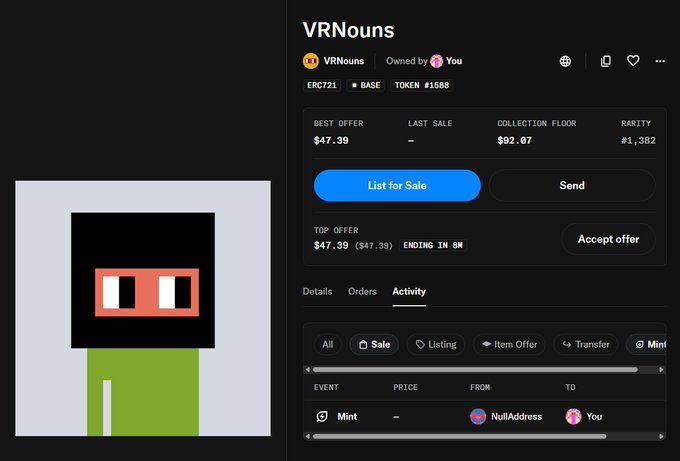Click the EVENT column header
Viewport: 680px width, 461px height.
pyautogui.click(x=326, y=387)
